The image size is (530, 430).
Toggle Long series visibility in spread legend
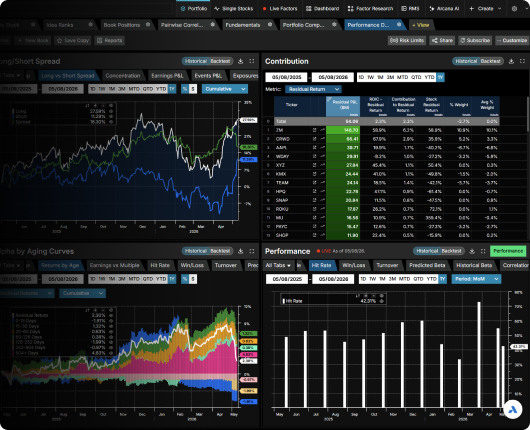click(111, 111)
